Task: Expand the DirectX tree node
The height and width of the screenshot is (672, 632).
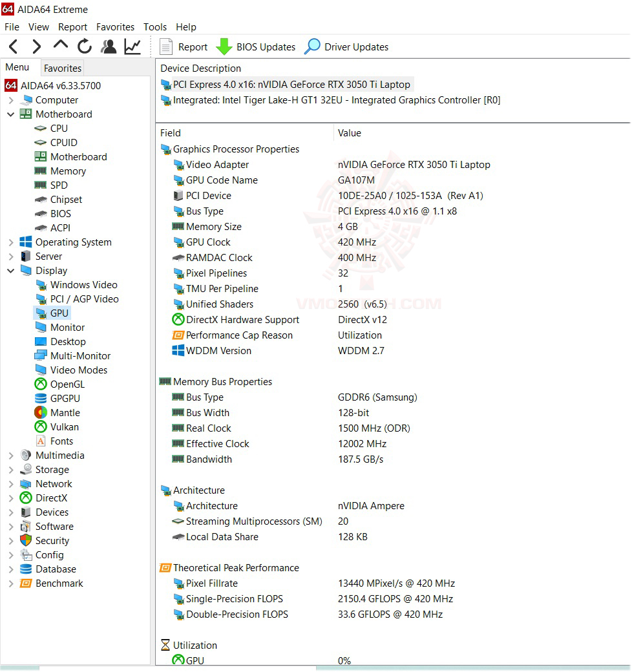Action: 11,498
